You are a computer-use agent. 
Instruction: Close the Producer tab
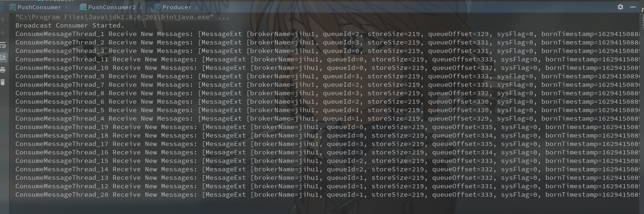click(197, 7)
